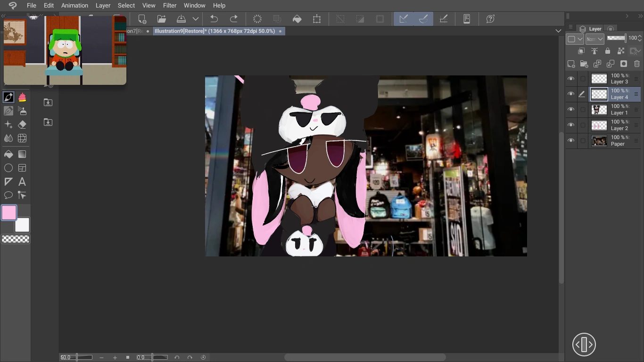Open the Decoration brush tool

pos(22,97)
